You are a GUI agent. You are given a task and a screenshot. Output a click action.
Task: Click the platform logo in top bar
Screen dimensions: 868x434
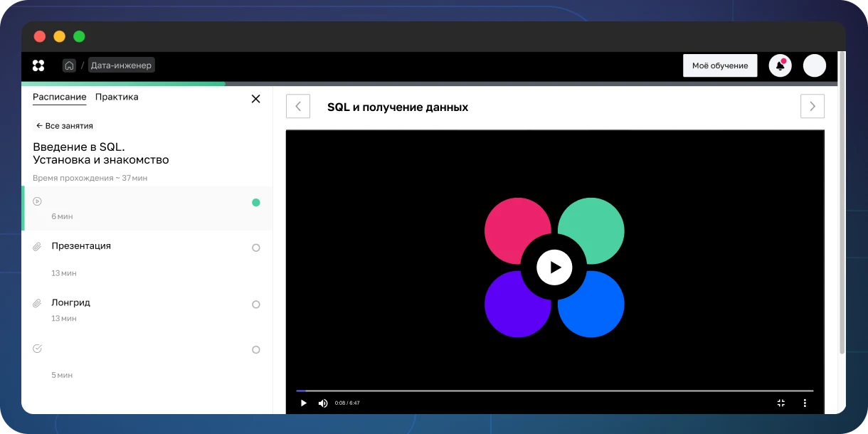pyautogui.click(x=38, y=65)
